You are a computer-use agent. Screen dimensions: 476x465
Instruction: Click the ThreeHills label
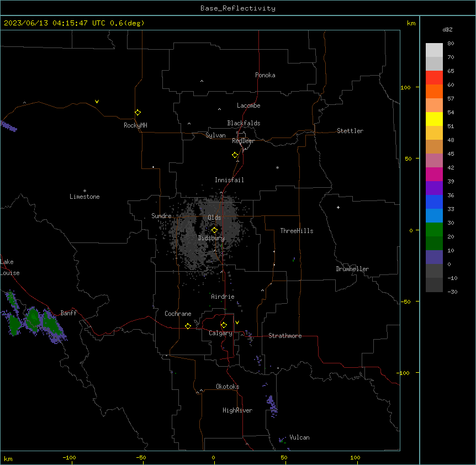point(297,231)
